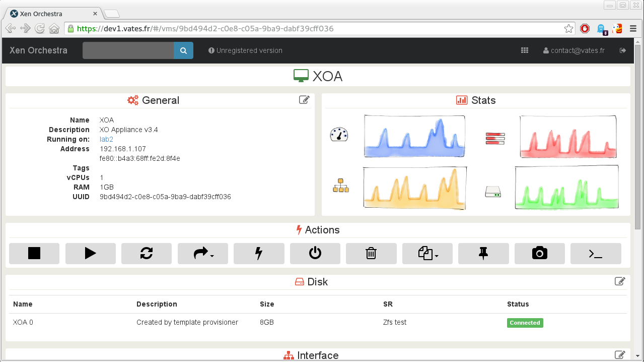Select the fe80 IPv6 address text
Screen dimensions: 644x362
[140, 158]
